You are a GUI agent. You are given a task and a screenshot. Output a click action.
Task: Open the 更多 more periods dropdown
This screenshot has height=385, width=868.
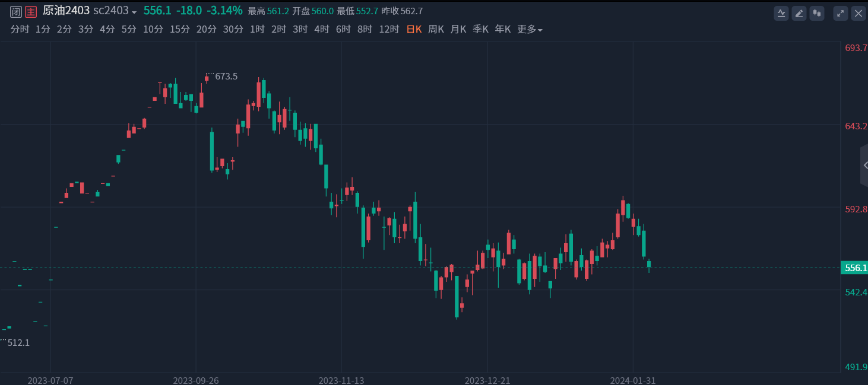[530, 29]
